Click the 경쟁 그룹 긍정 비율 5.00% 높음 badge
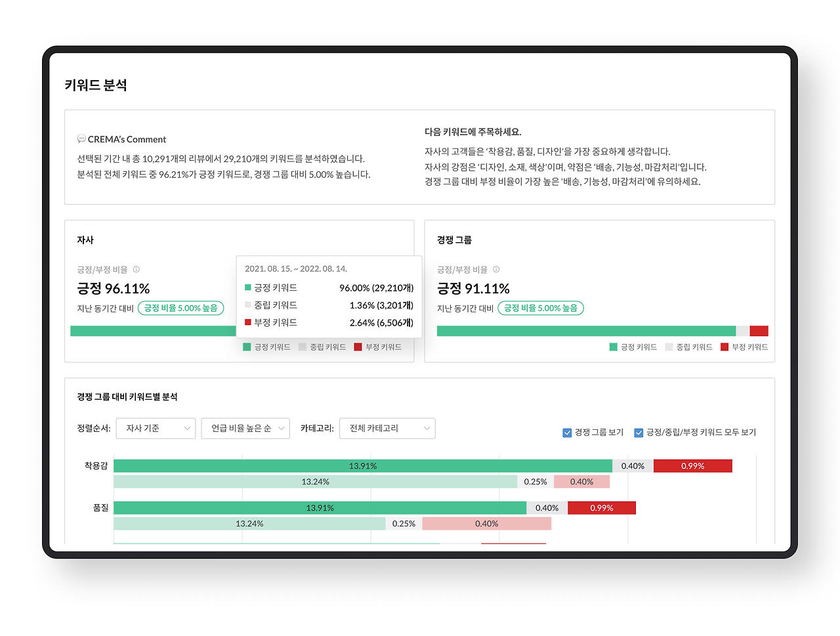Screen dimensions: 840x636 coord(541,308)
